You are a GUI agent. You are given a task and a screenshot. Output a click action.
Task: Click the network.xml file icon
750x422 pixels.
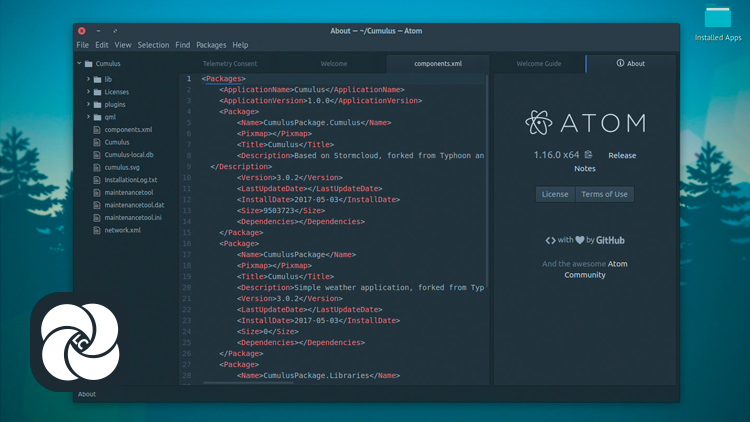click(x=97, y=230)
